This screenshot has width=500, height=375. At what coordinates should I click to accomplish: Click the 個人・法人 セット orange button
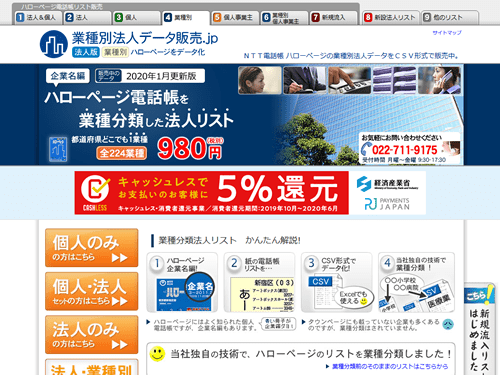pos(92,291)
